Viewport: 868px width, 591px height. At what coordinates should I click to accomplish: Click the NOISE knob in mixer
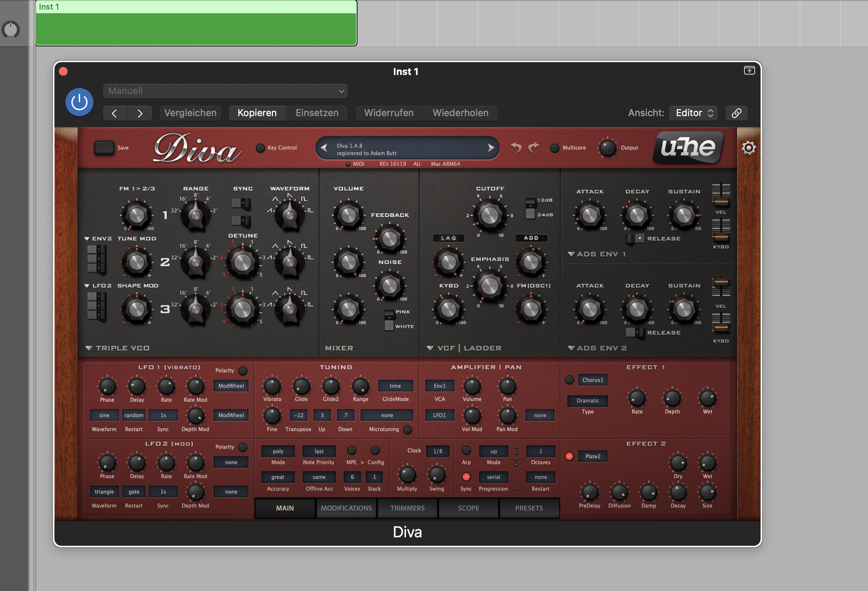click(389, 286)
